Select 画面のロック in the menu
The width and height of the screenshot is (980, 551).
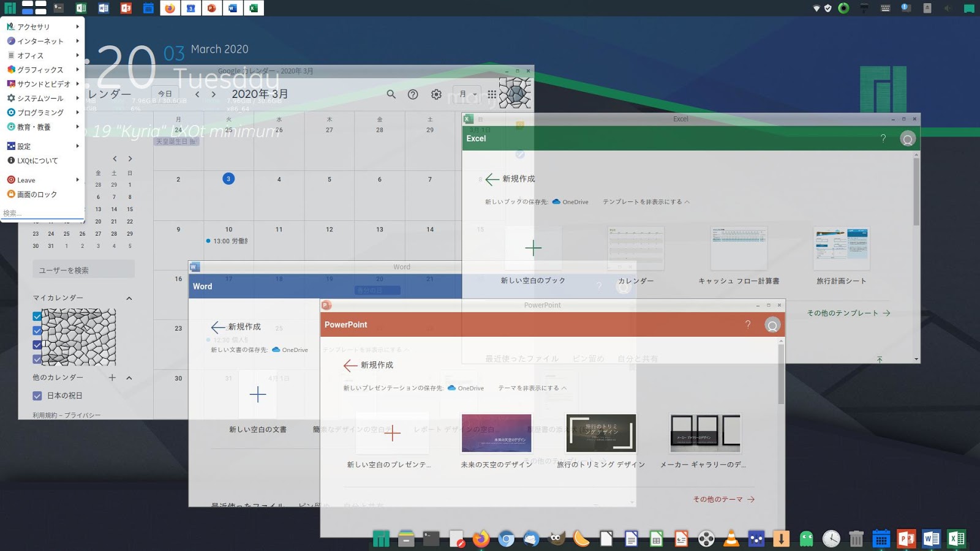[x=43, y=195]
